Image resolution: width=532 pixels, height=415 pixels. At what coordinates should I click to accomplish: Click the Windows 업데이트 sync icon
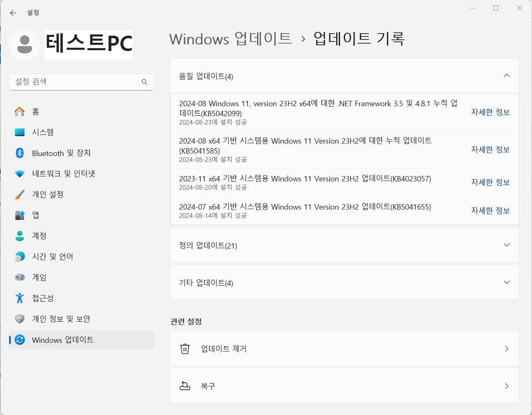pos(19,340)
